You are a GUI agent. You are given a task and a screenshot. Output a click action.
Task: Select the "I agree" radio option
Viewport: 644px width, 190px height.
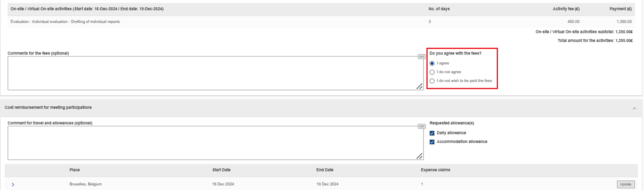(432, 63)
